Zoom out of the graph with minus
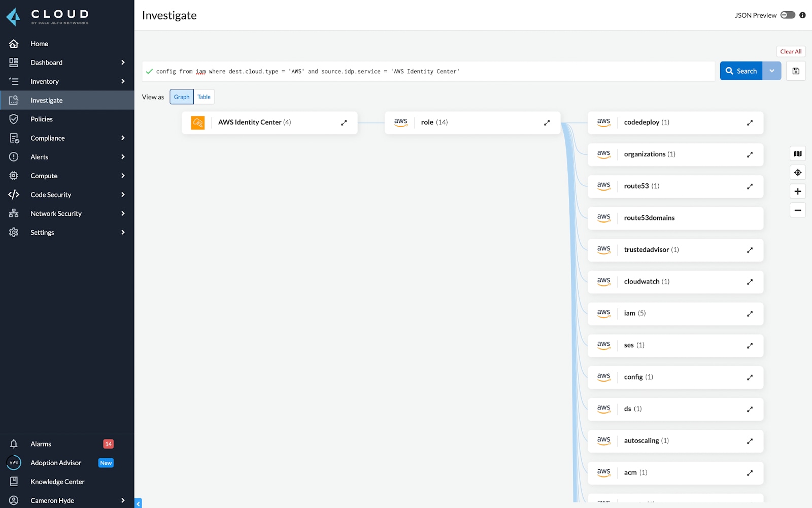The width and height of the screenshot is (812, 508). [798, 210]
